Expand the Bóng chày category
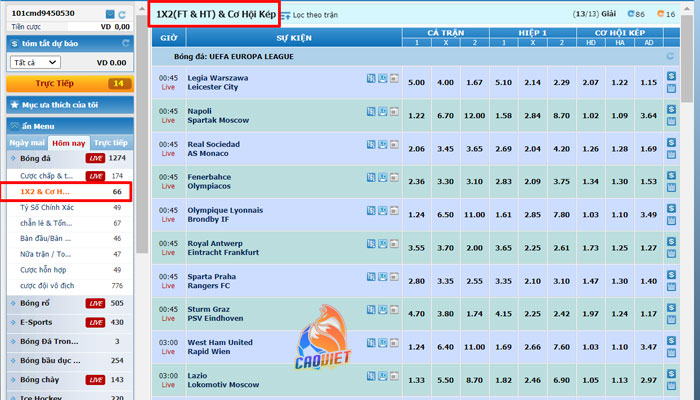 70,380
